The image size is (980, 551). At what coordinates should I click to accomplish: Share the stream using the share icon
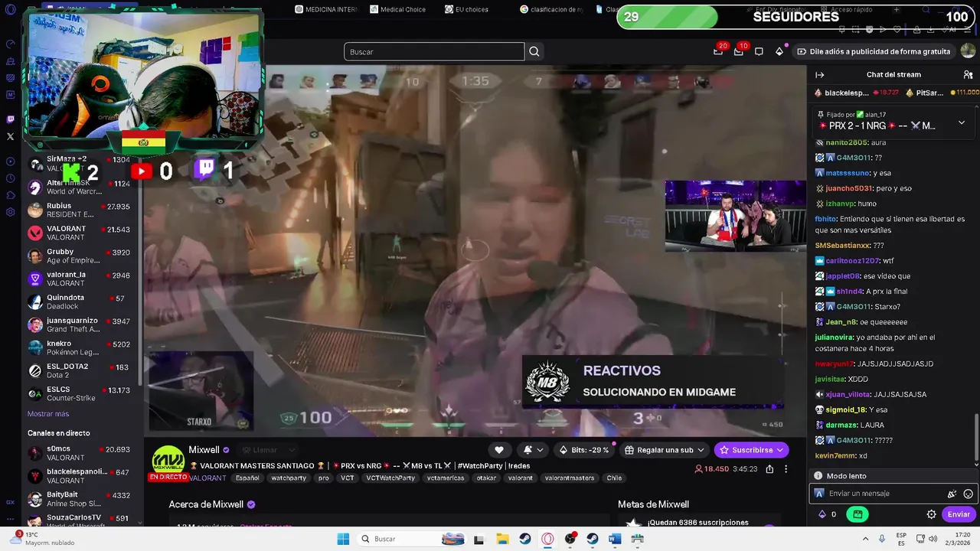[x=769, y=469]
